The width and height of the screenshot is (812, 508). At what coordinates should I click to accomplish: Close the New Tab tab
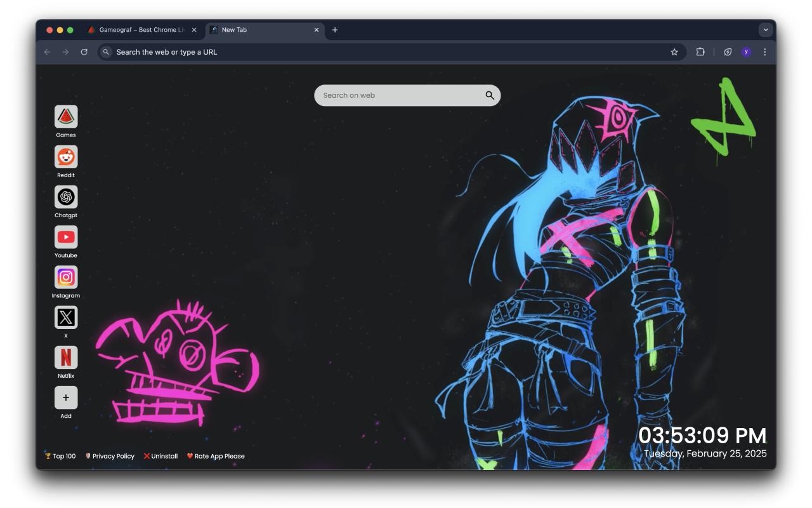[317, 30]
